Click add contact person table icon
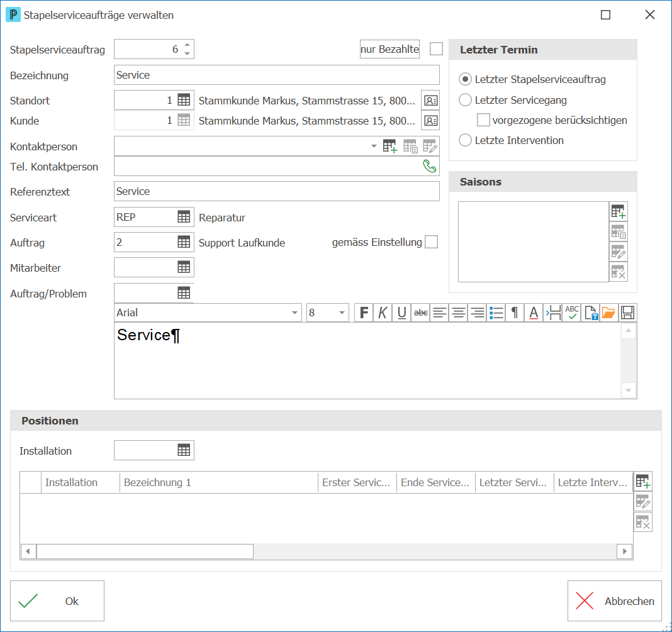The height and width of the screenshot is (632, 672). (x=390, y=147)
